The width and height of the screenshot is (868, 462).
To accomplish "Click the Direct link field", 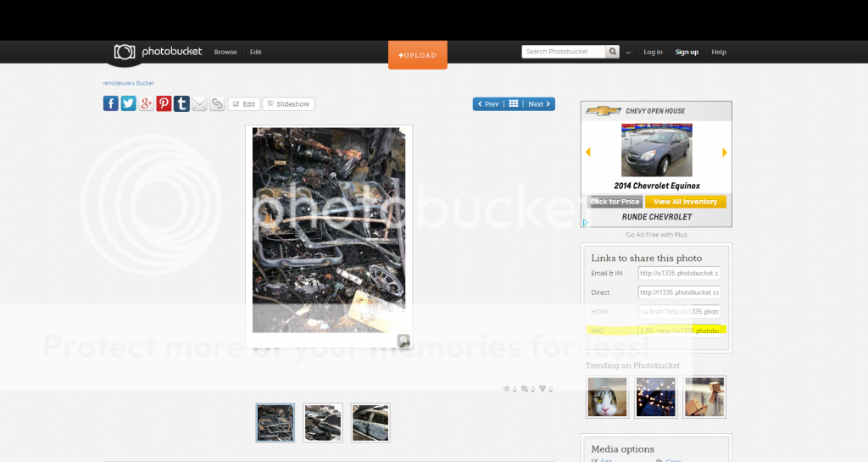I will (x=679, y=292).
